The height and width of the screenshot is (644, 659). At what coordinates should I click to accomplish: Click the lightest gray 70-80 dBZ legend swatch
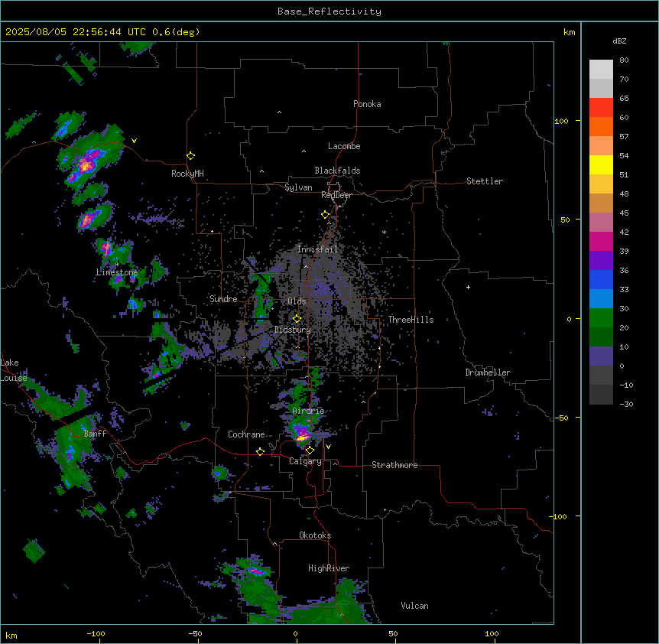point(601,70)
